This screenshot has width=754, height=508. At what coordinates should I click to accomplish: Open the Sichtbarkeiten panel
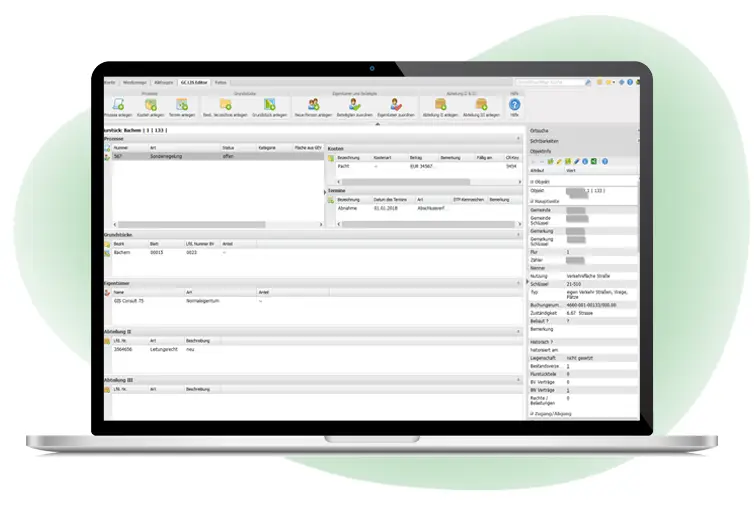tap(544, 141)
